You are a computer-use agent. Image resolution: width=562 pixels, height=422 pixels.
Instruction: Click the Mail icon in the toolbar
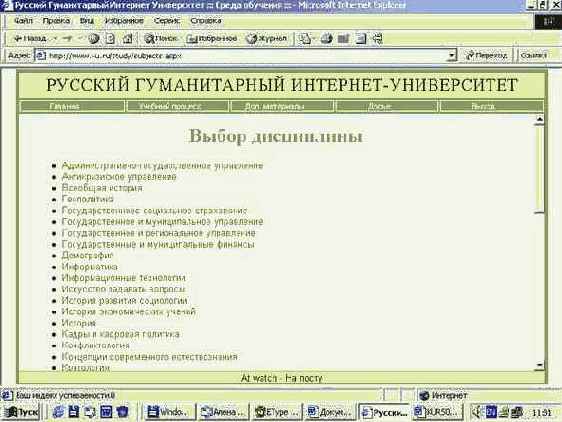tap(304, 38)
